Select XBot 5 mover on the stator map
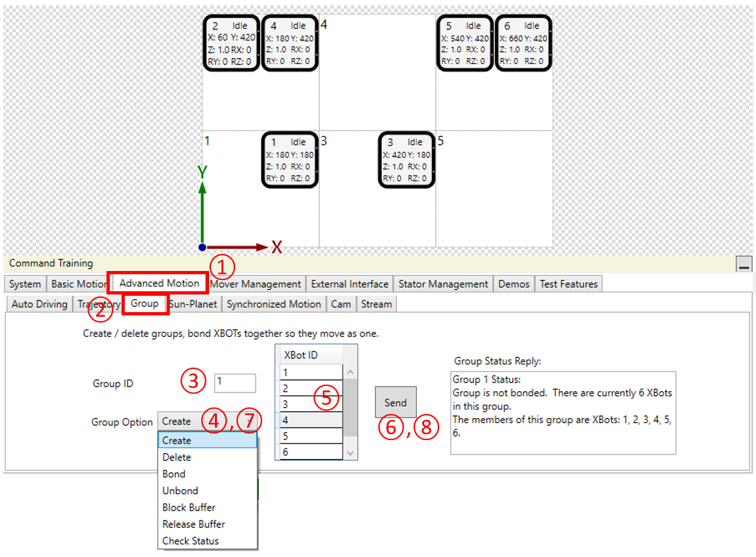Viewport: 756px width, 557px height. click(465, 43)
